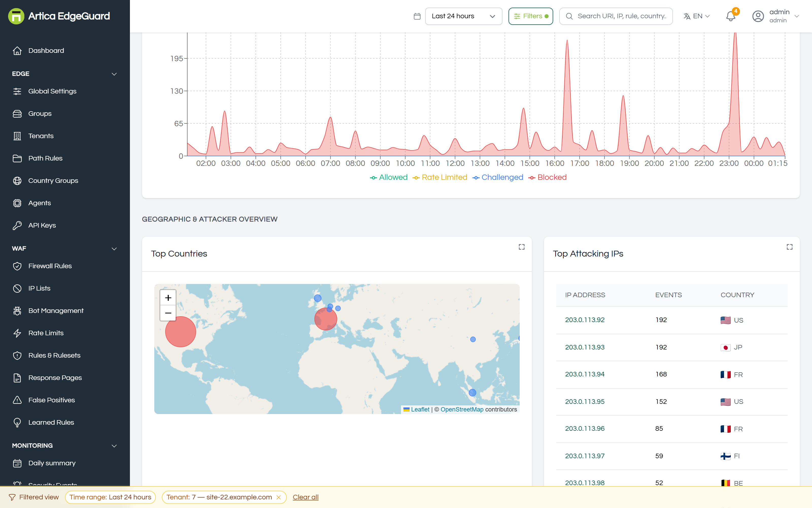Viewport: 812px width, 508px height.
Task: Open Learned Rules
Action: click(65, 422)
